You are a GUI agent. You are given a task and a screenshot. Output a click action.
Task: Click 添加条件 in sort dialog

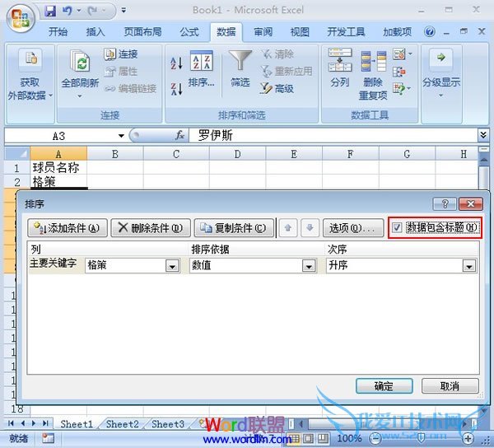pyautogui.click(x=68, y=228)
